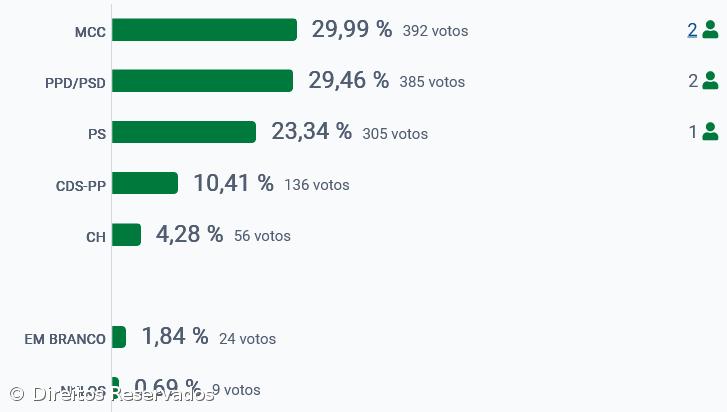The height and width of the screenshot is (412, 727).
Task: Click the CDS-PP green vote bar
Action: [x=145, y=183]
